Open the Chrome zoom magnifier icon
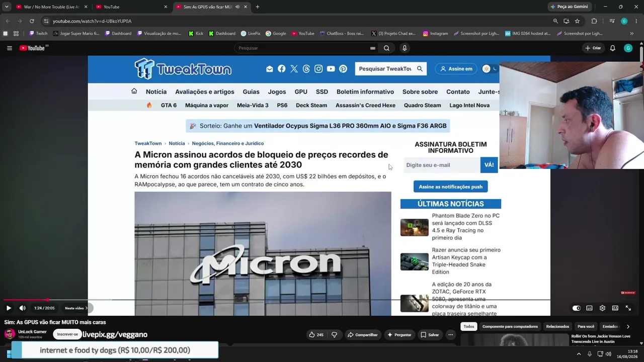The height and width of the screenshot is (362, 644). click(555, 21)
